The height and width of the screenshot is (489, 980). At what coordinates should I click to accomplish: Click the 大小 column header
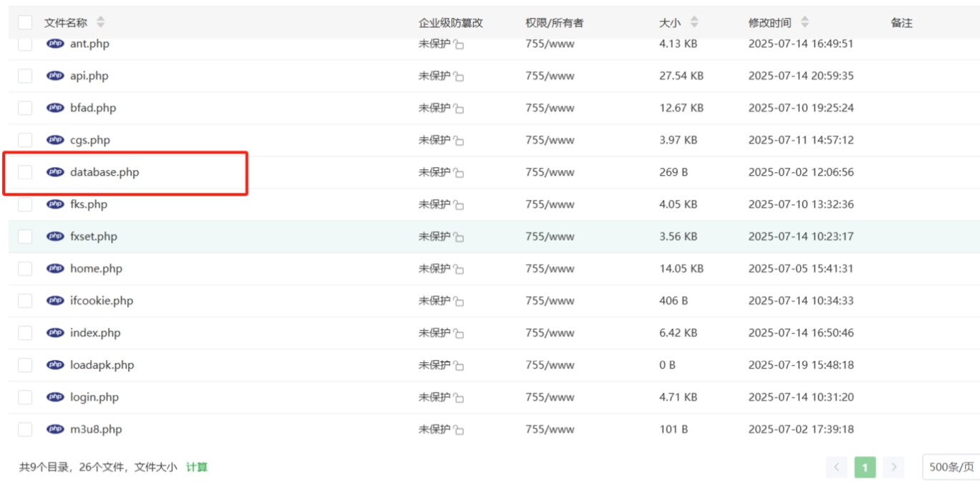point(670,23)
